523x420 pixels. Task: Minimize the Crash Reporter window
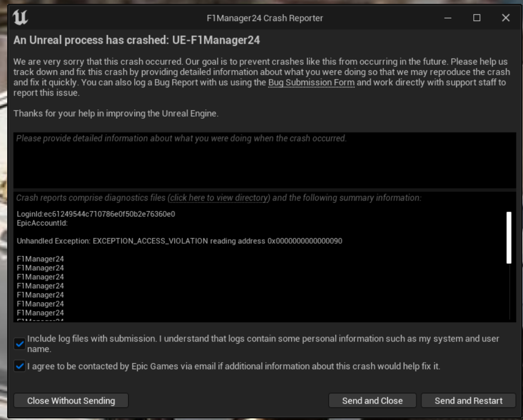448,18
